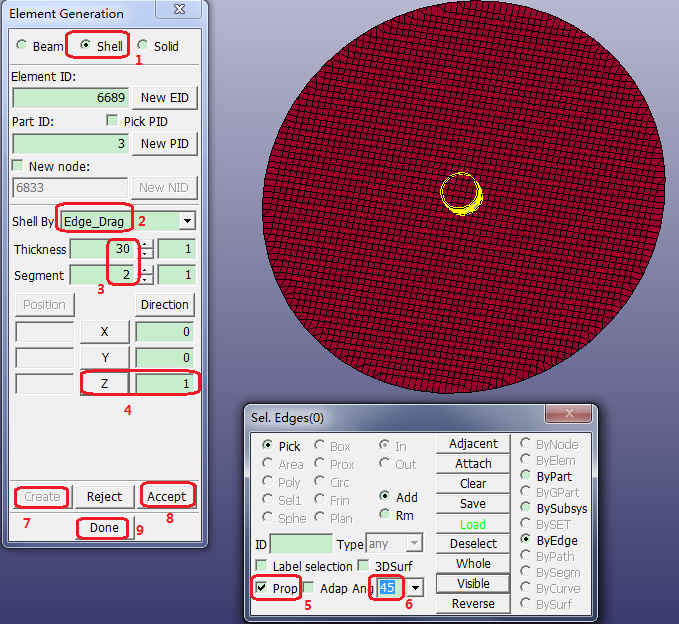
Task: Select the Shell element type radio button
Action: (x=85, y=46)
